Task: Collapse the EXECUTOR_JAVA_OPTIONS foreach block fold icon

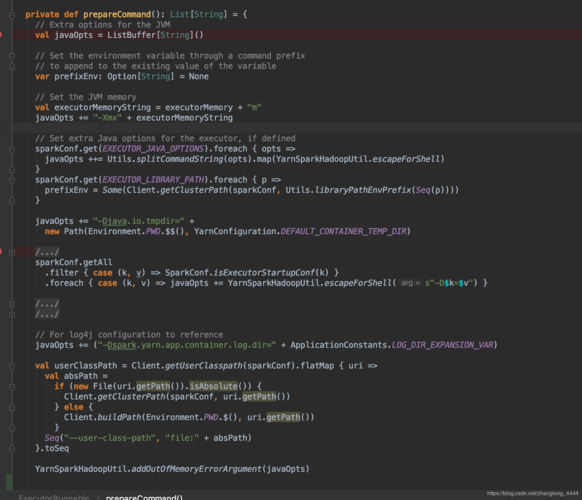Action: pos(12,149)
